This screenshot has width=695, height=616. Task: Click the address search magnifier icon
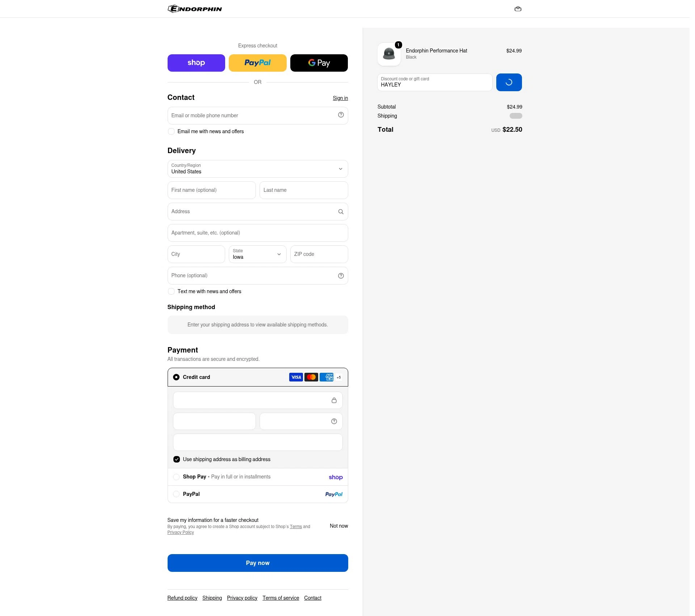pos(341,212)
